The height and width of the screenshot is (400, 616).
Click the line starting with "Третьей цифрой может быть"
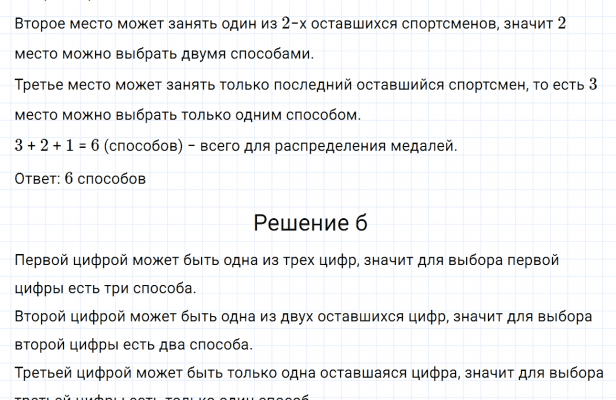300,375
